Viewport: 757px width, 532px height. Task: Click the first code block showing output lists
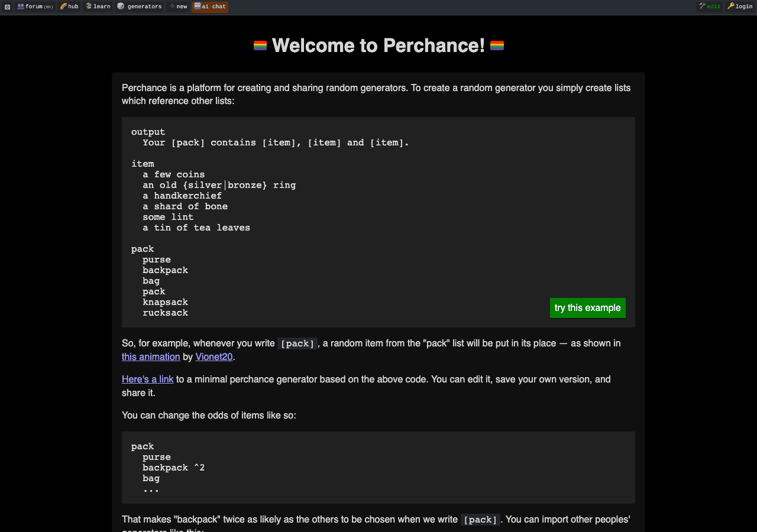tap(378, 222)
